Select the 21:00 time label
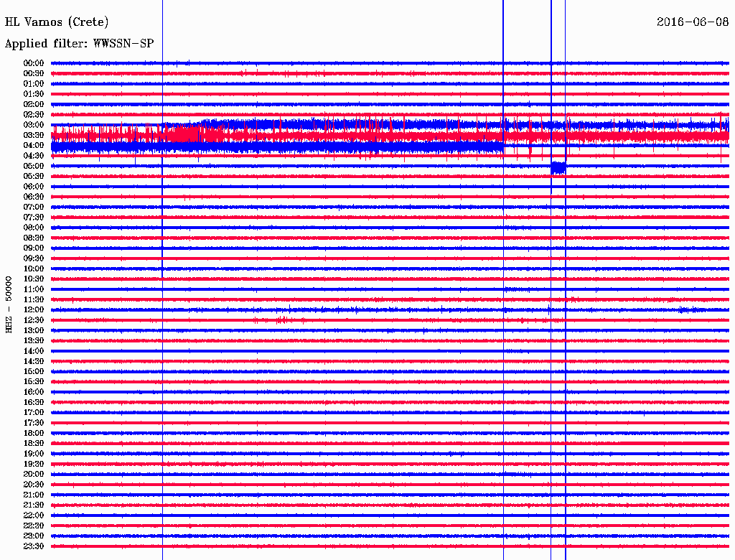This screenshot has width=735, height=560. coord(34,495)
